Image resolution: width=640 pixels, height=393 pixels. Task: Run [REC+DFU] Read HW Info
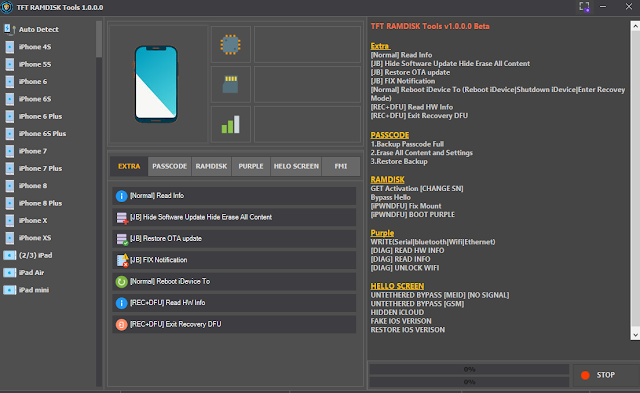[234, 303]
